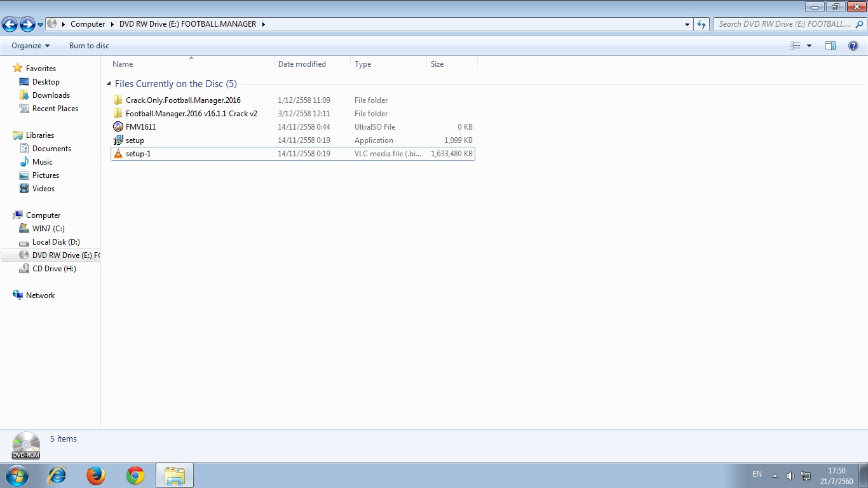The height and width of the screenshot is (488, 868).
Task: Click the DVD-ROM disc icon in details pane
Action: (26, 445)
